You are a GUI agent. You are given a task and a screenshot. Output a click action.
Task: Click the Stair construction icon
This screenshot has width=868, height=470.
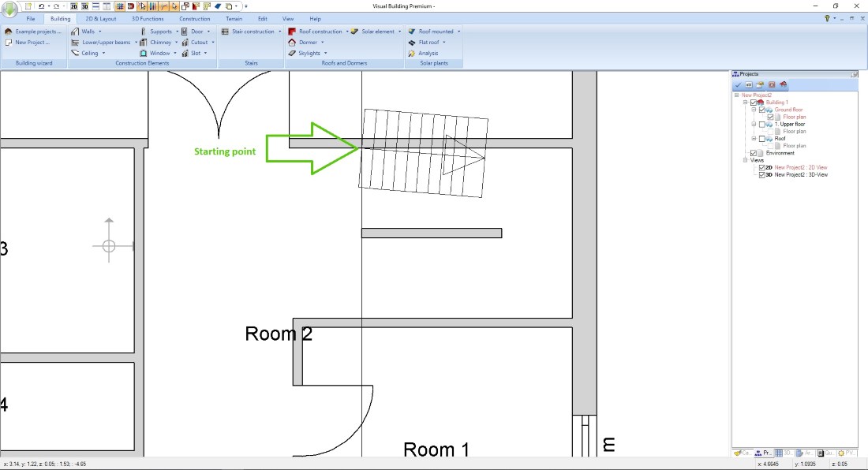coord(226,32)
